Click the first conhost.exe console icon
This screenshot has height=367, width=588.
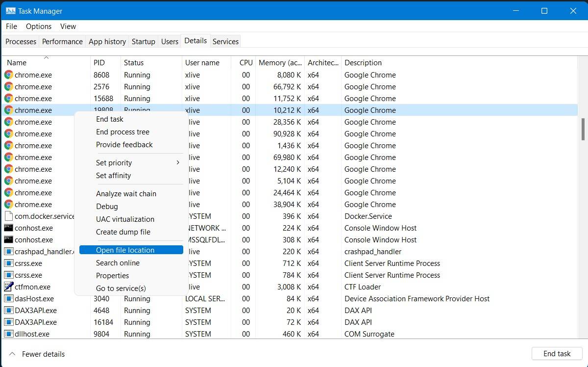point(8,228)
